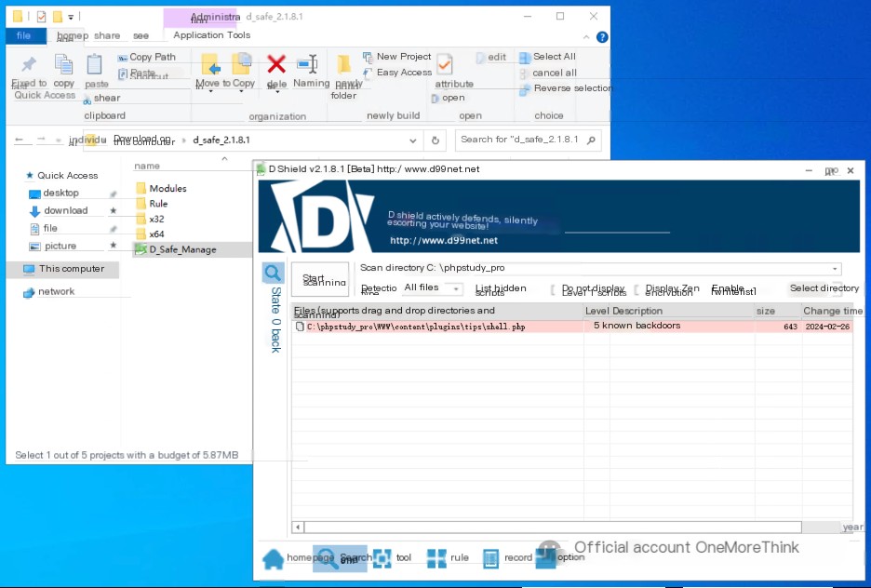Switch to the share ribbon tab

pos(107,35)
